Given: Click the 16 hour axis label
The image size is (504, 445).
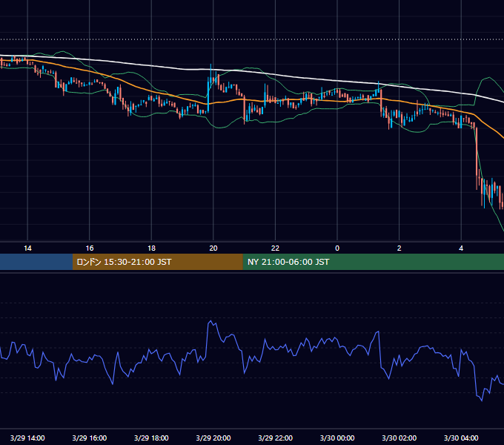Looking at the screenshot, I should pyautogui.click(x=90, y=248).
